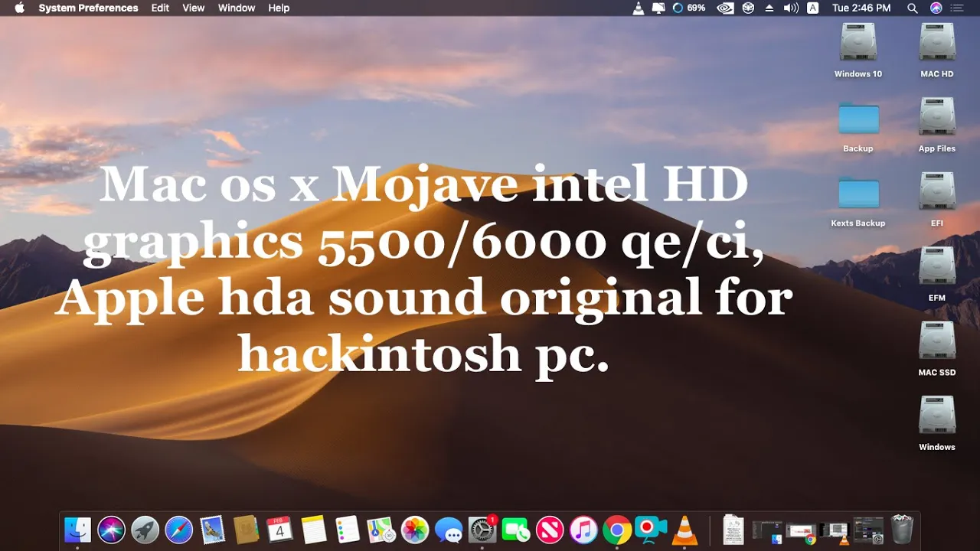Open the Trash in Dock
This screenshot has width=980, height=551.
902,530
